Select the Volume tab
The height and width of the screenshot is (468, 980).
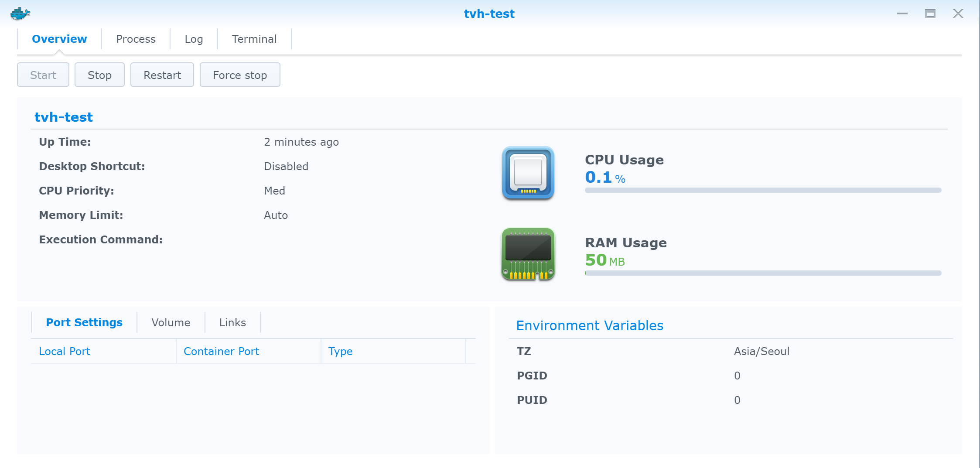click(x=171, y=322)
